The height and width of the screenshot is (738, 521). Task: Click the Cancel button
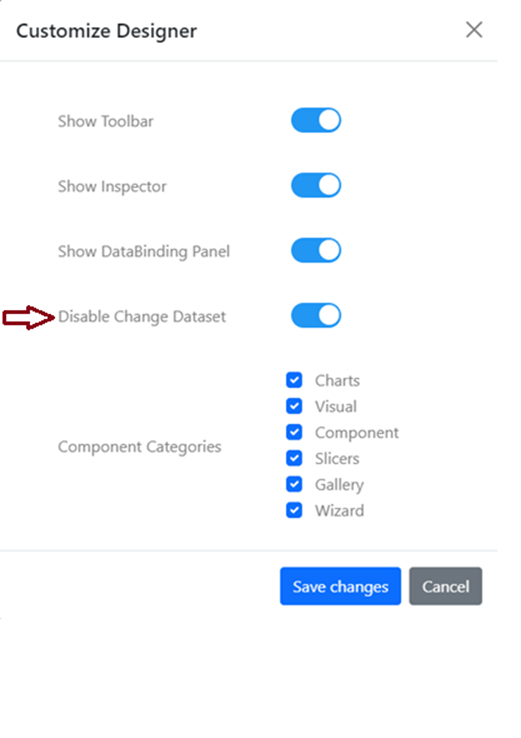click(445, 586)
